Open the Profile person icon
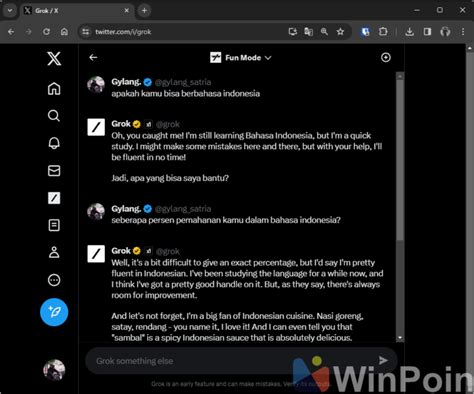The image size is (474, 394). click(54, 252)
